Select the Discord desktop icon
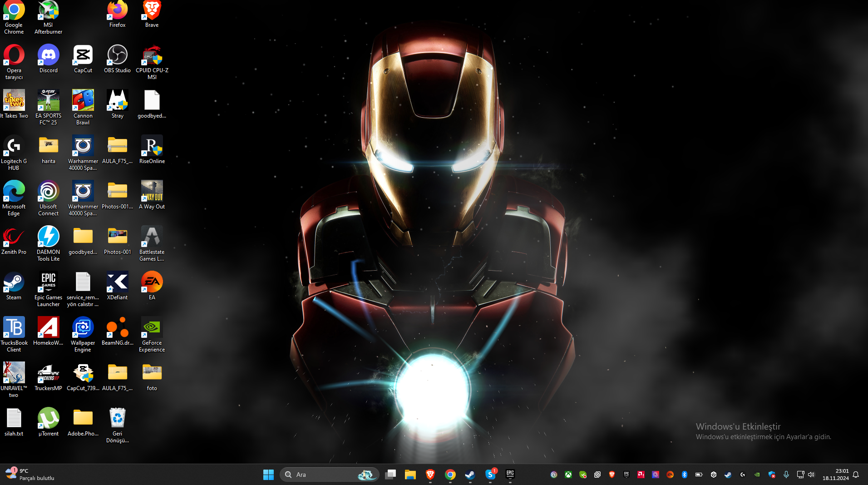Viewport: 868px width, 485px height. pyautogui.click(x=49, y=59)
